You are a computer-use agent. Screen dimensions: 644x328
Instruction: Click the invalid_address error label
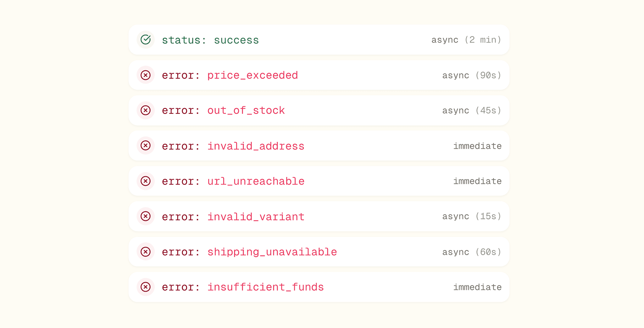(x=256, y=146)
